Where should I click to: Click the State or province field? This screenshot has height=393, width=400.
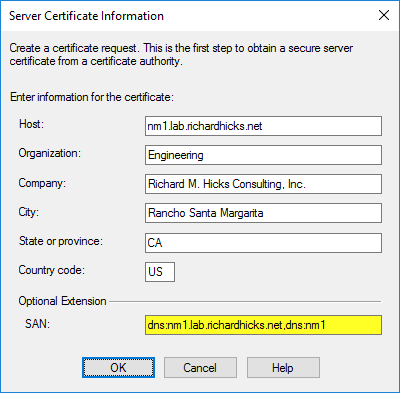pyautogui.click(x=263, y=243)
